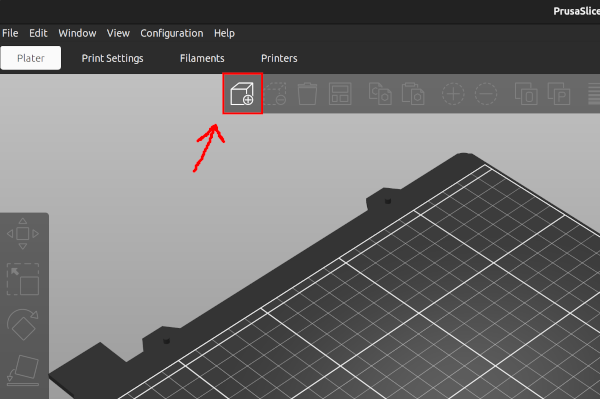600x399 pixels.
Task: Switch to the Filaments tab
Action: pos(202,58)
